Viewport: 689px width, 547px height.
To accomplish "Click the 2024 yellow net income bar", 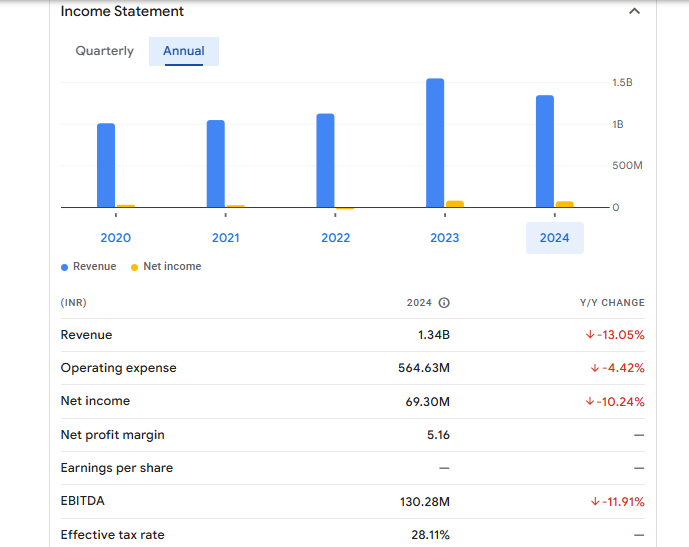I will [564, 204].
